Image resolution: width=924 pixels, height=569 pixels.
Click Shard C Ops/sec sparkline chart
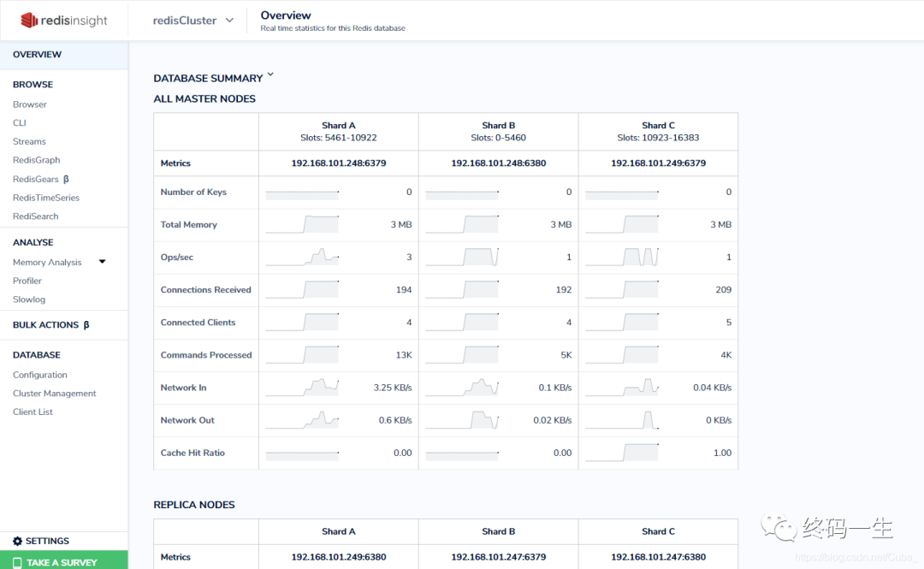point(622,257)
